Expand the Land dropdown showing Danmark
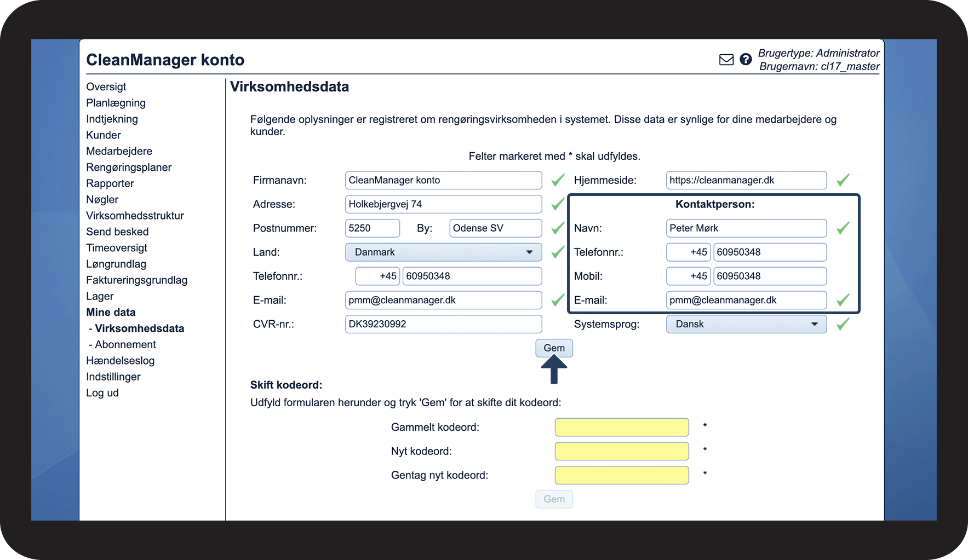 444,252
